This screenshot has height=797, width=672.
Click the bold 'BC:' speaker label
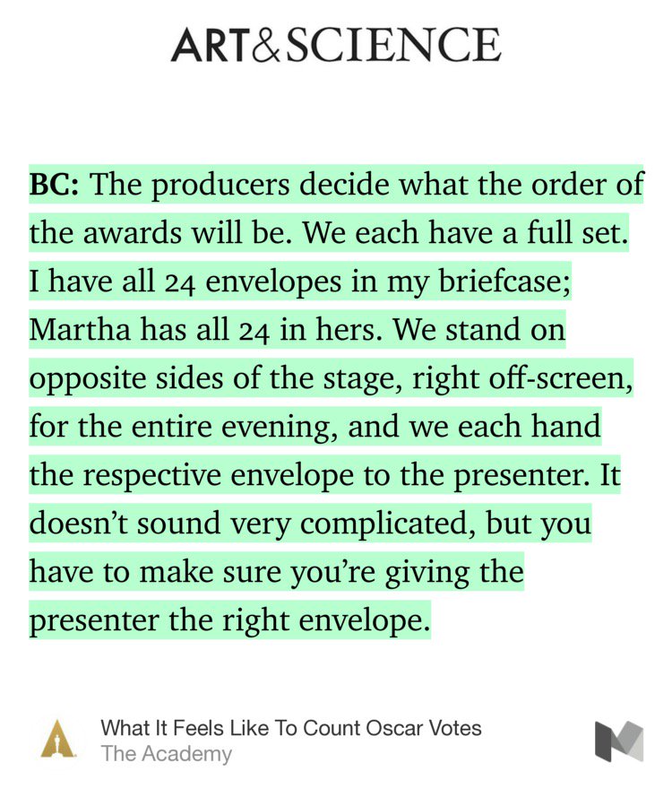54,184
